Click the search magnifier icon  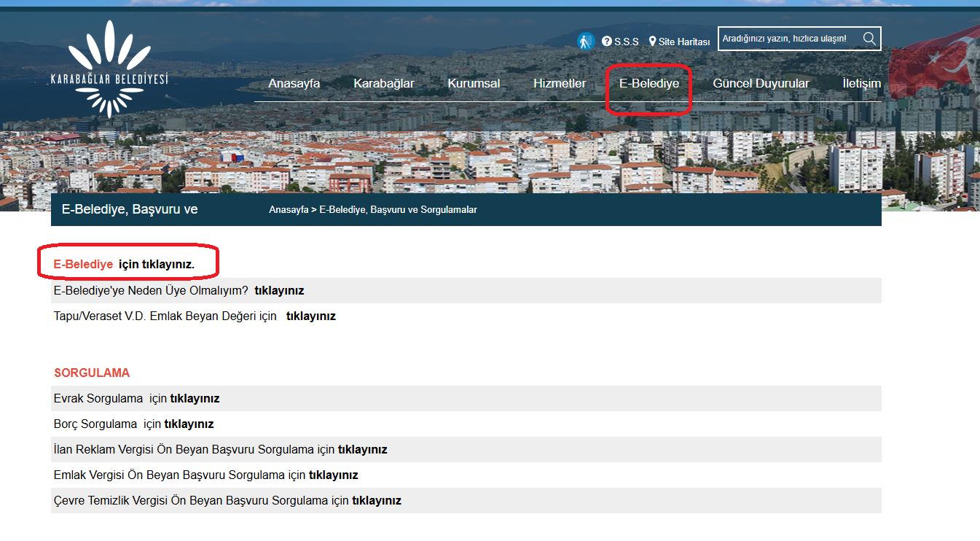[x=869, y=39]
